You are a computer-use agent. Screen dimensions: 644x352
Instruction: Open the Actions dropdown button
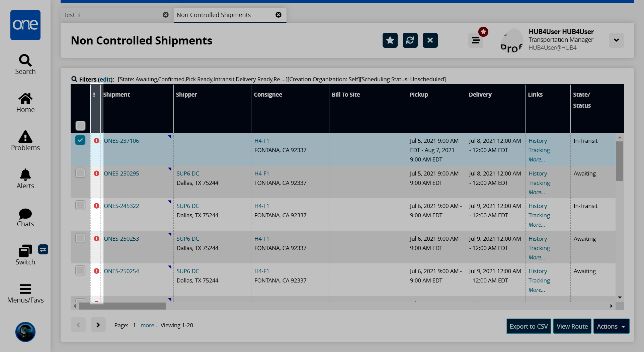click(611, 326)
